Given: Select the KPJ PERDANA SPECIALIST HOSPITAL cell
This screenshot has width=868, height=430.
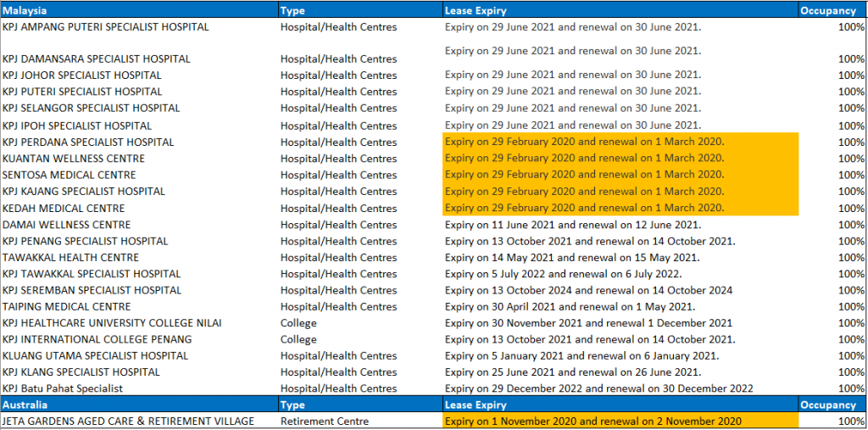Looking at the screenshot, I should point(139,142).
